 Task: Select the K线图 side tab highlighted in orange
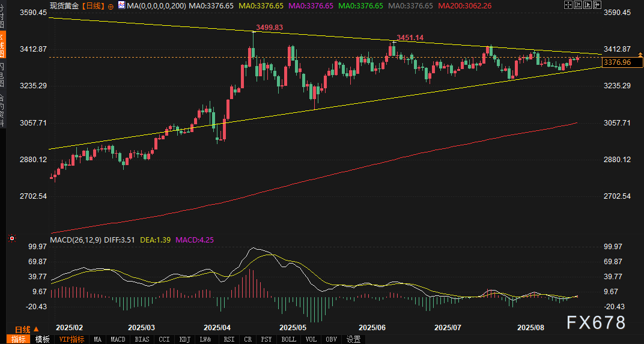pyautogui.click(x=2, y=43)
